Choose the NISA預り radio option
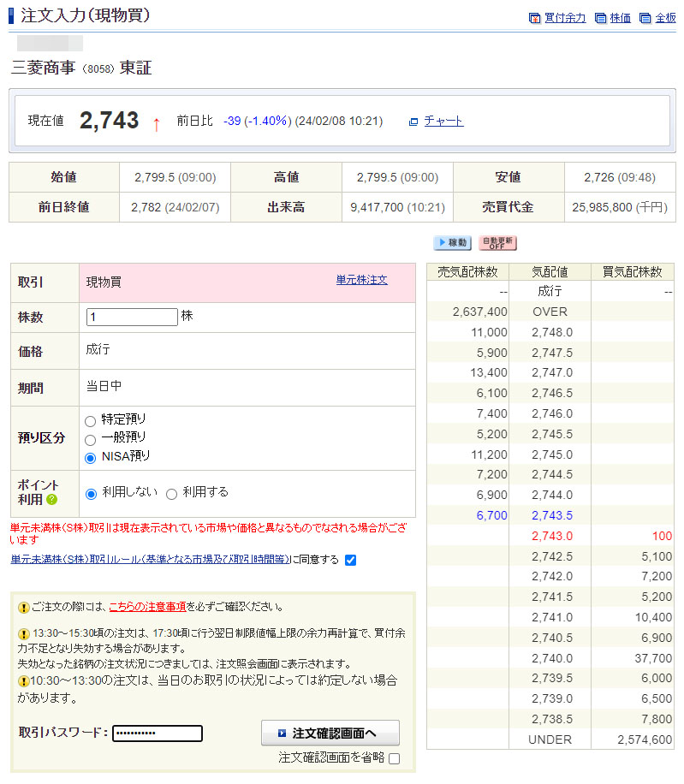 click(x=91, y=457)
